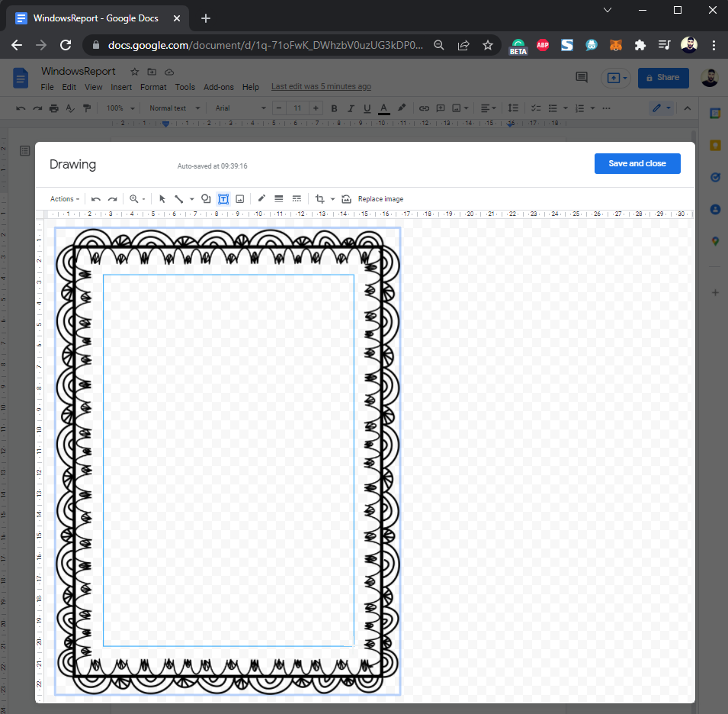Click Replace image
Viewport: 728px width, 714px height.
380,199
